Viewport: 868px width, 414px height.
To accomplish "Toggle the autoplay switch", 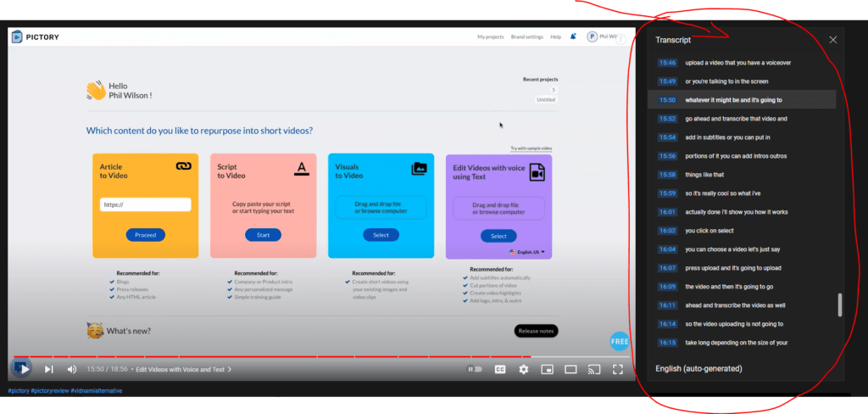I will (475, 369).
